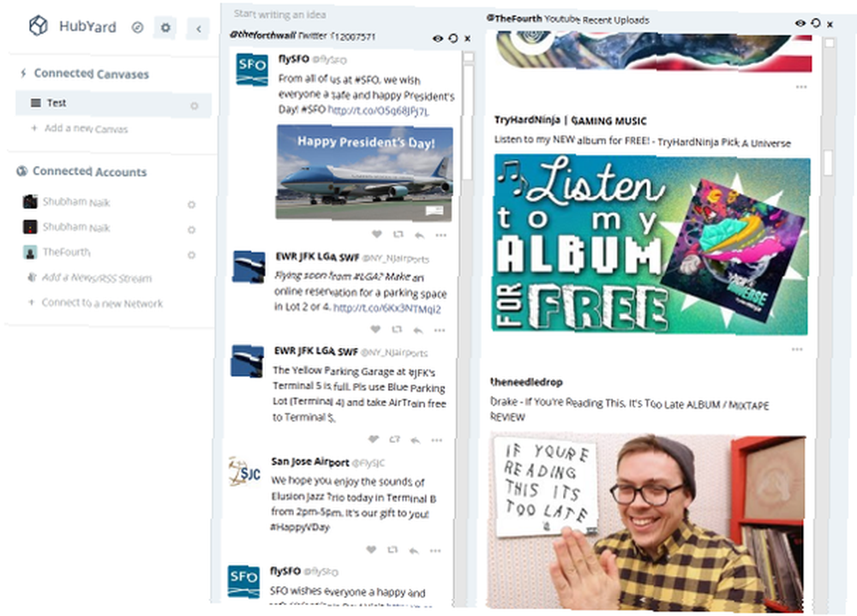Open settings gear for TheFourth account
This screenshot has height=616, width=857.
pos(191,254)
